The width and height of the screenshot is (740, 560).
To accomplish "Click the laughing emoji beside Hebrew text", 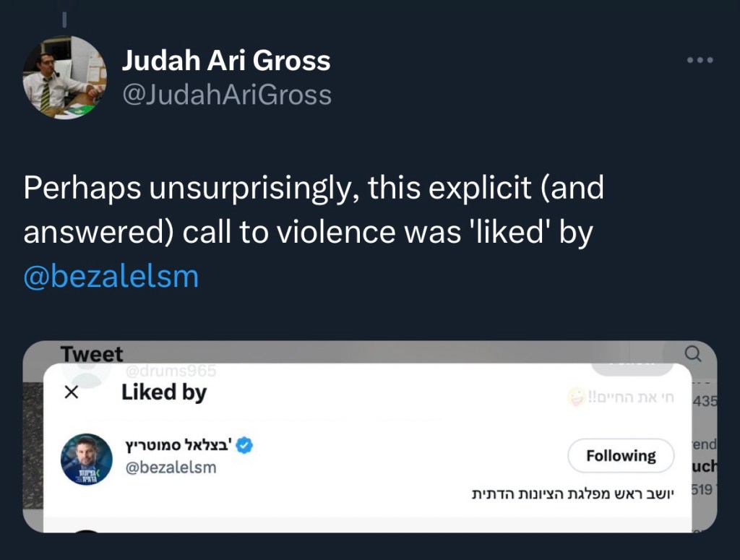I will coord(576,398).
